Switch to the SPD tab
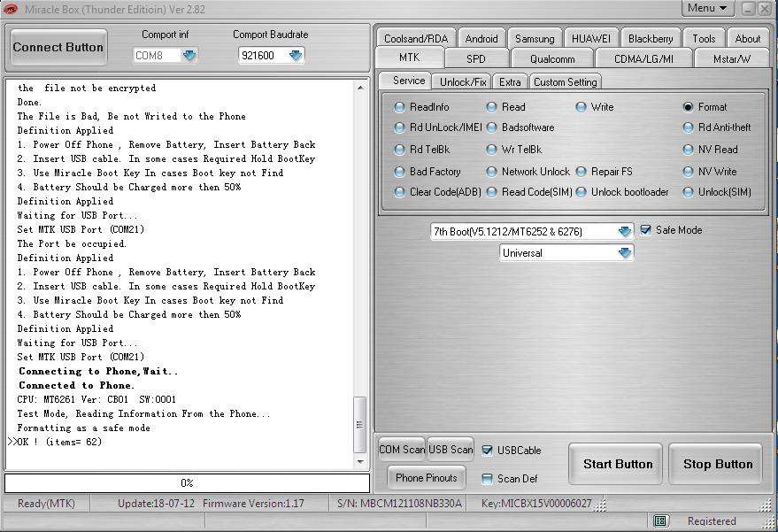The height and width of the screenshot is (532, 778). click(x=476, y=58)
